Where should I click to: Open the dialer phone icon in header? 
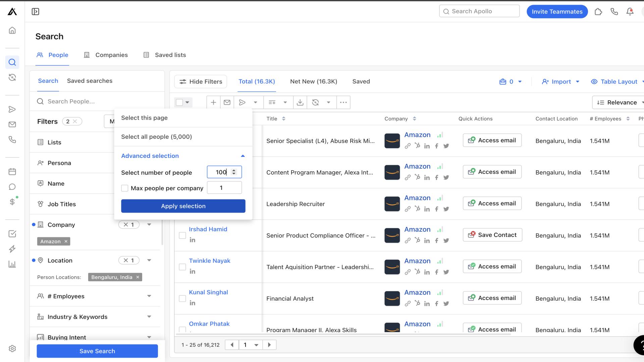(x=614, y=12)
